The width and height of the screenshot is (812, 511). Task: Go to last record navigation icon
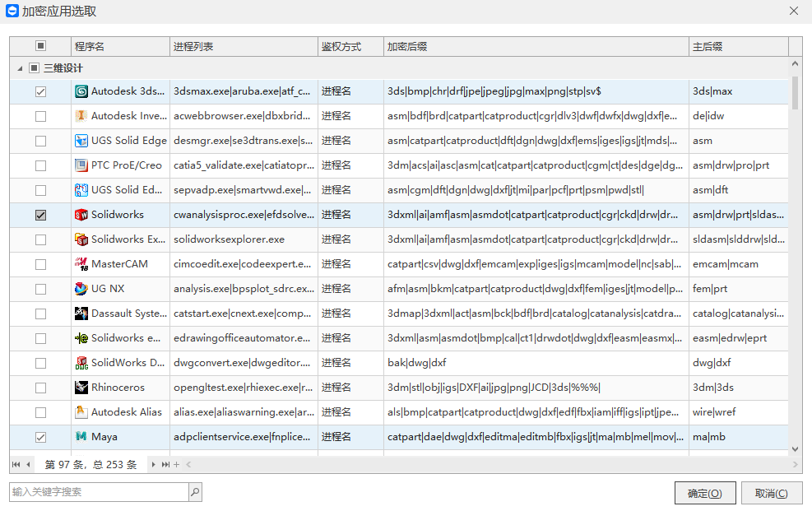pos(165,464)
